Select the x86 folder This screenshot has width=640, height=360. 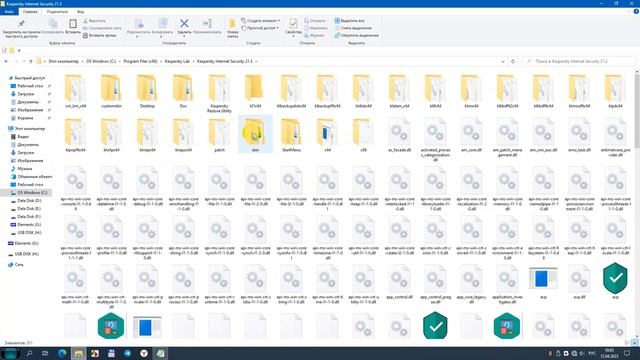point(363,135)
